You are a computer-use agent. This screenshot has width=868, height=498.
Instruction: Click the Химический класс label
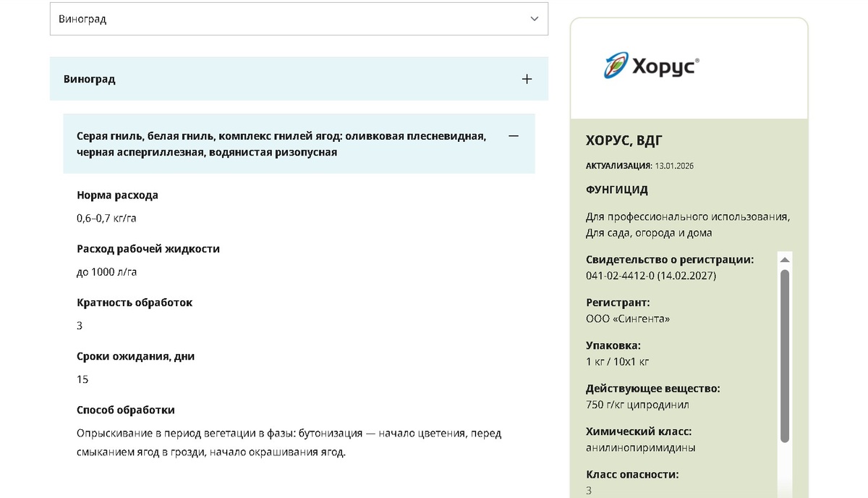(x=639, y=431)
